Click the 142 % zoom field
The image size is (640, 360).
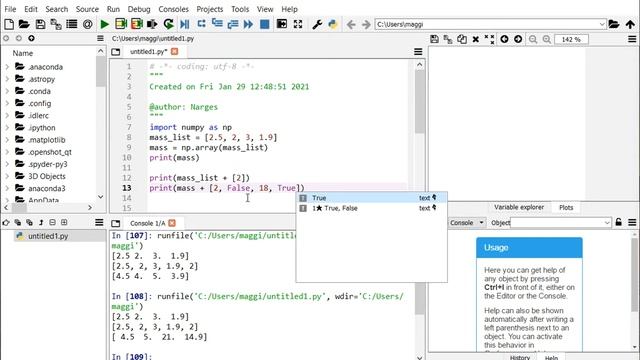coord(571,39)
